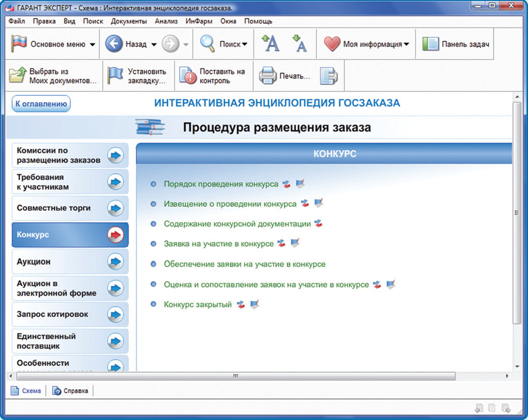Open the Порядок проведения конкурса link

coord(221,184)
